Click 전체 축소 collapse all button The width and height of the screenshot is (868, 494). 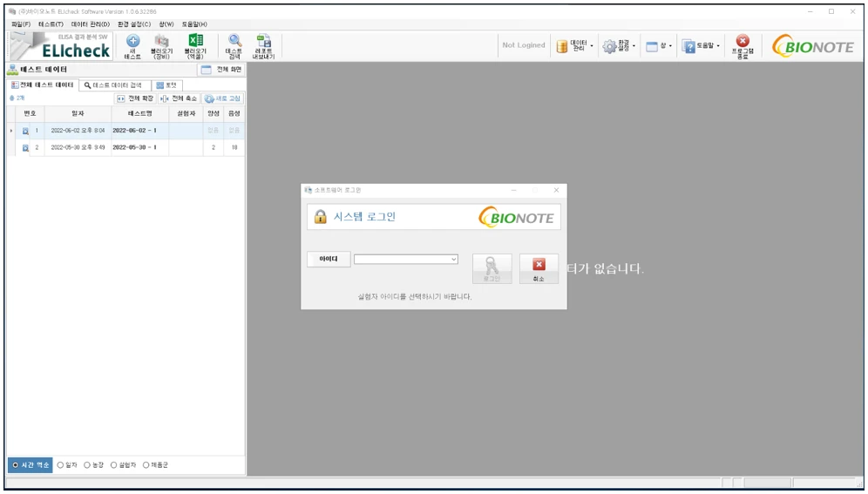click(x=179, y=98)
